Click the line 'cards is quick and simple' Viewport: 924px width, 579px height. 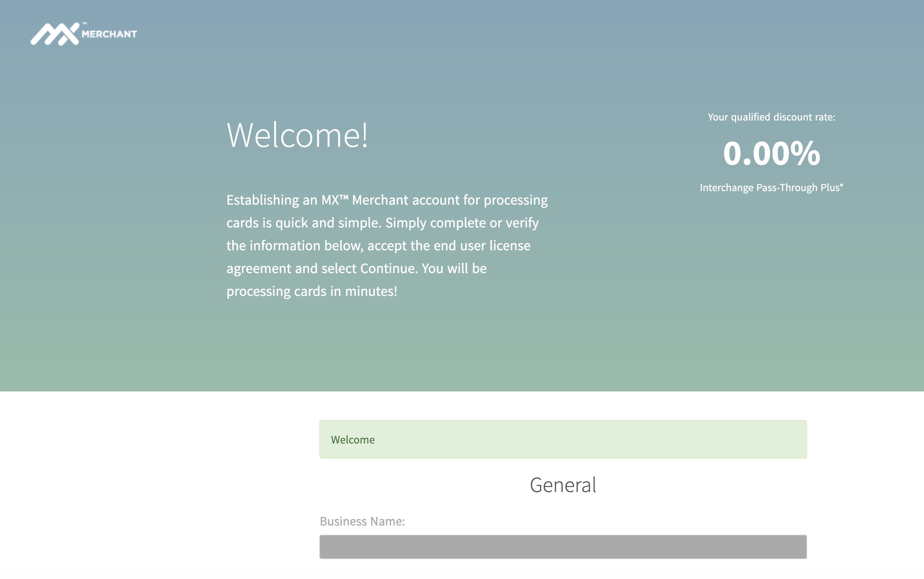382,223
